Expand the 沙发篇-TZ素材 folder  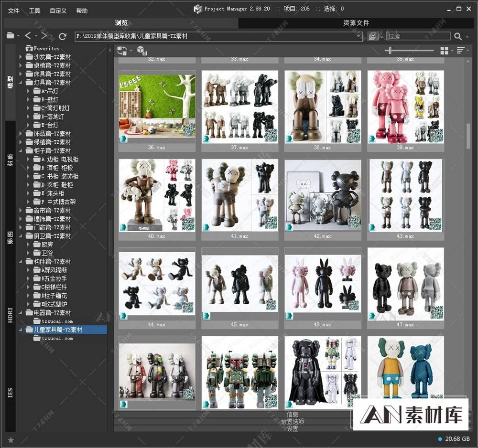coord(21,57)
